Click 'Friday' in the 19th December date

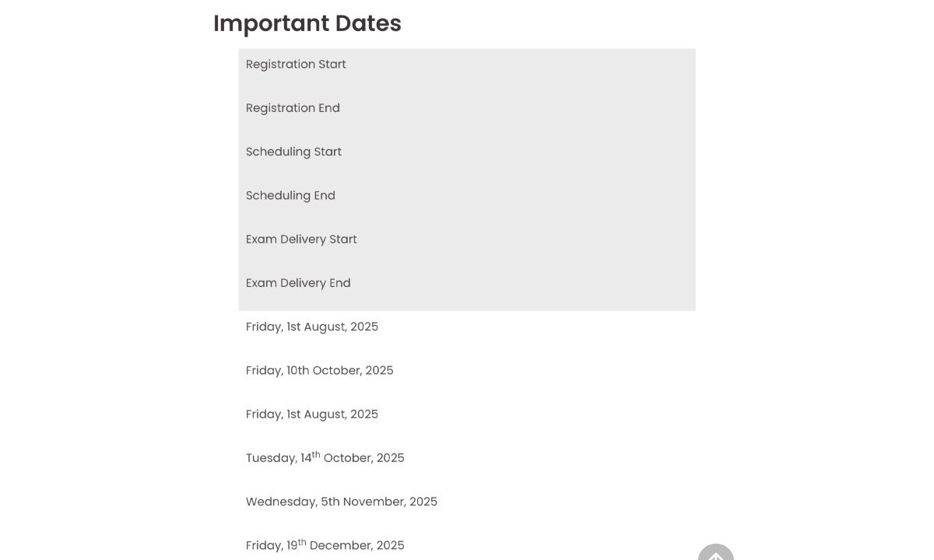point(263,546)
